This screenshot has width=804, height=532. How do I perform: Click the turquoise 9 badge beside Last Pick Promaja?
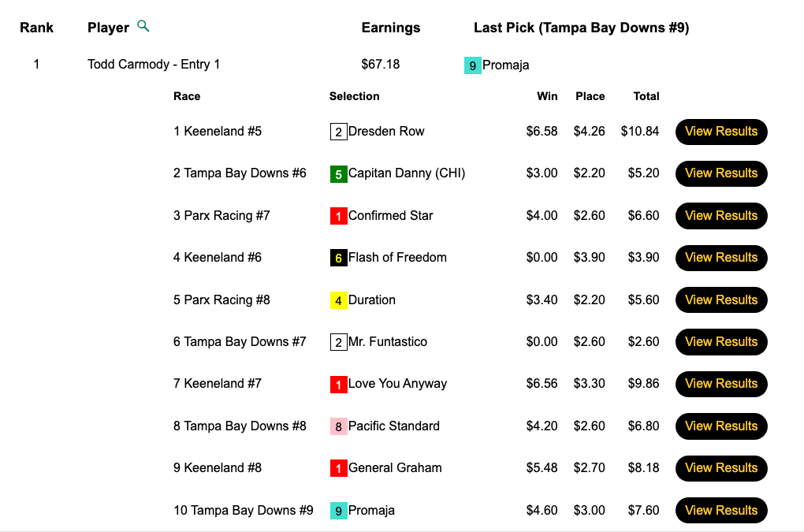click(472, 65)
